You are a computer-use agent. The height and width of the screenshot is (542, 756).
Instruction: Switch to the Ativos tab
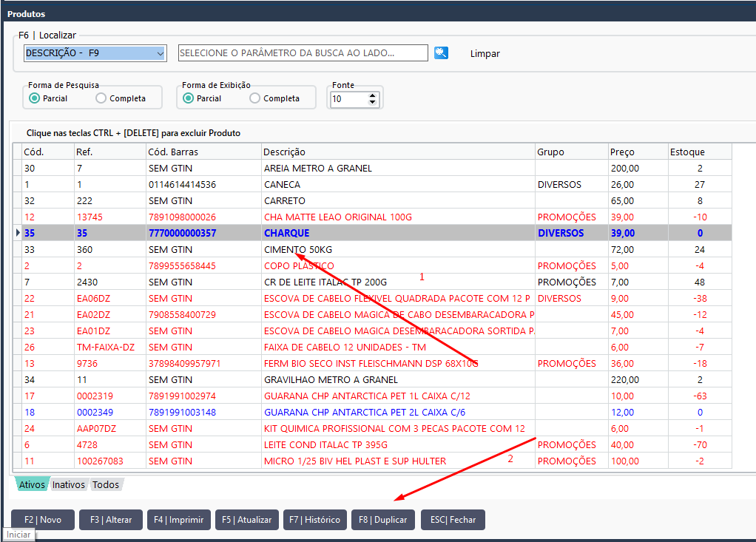click(32, 484)
